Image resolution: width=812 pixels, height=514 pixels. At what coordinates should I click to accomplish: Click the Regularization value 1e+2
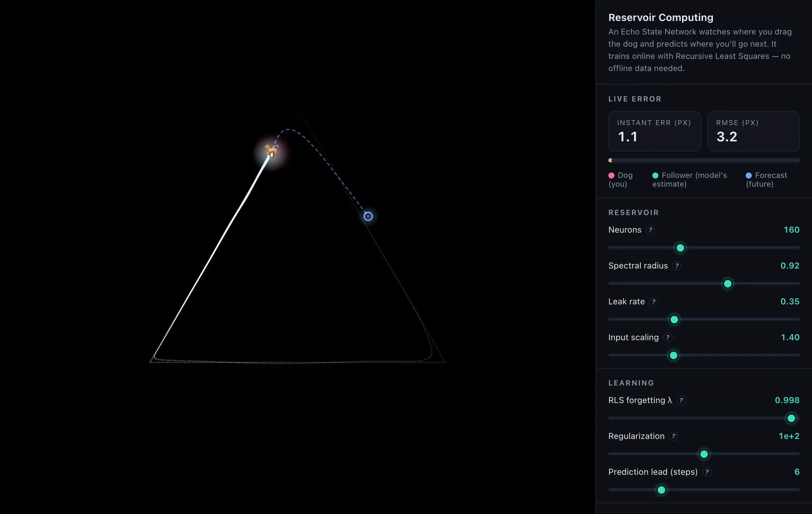click(x=789, y=436)
